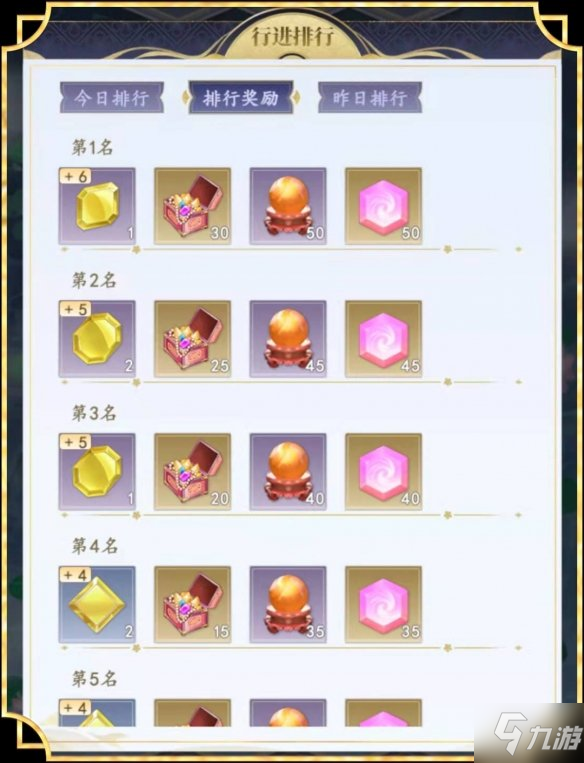Tap the treasure chest with quantity 30
Image resolution: width=584 pixels, height=763 pixels.
pyautogui.click(x=193, y=206)
